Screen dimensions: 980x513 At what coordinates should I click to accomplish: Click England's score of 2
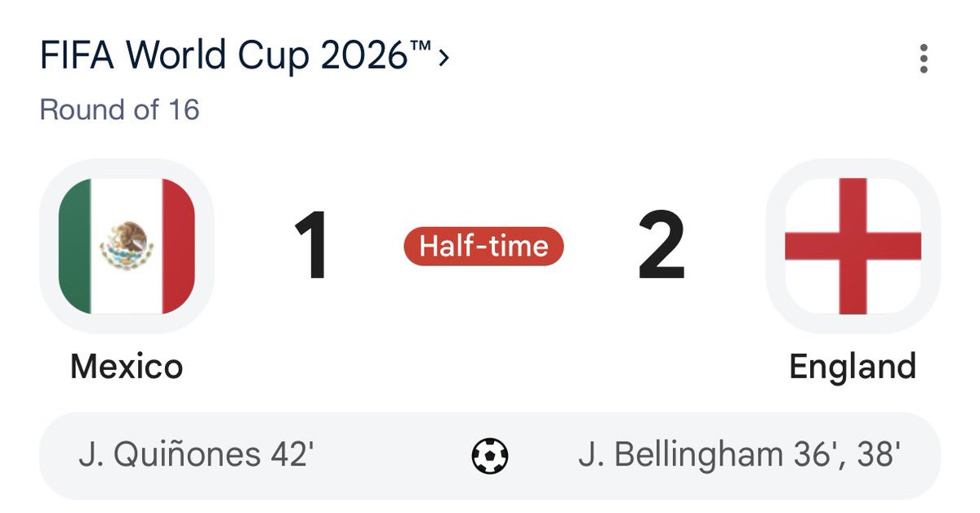pos(661,246)
